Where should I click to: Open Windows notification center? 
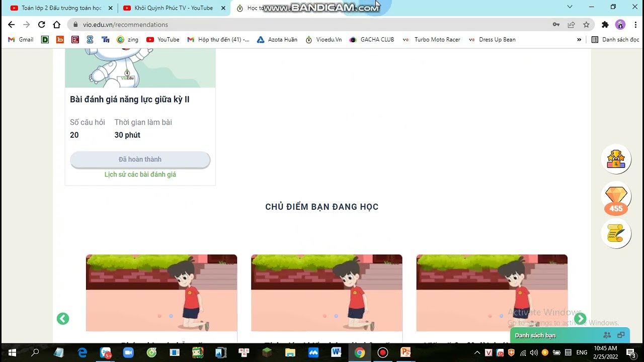tap(631, 352)
